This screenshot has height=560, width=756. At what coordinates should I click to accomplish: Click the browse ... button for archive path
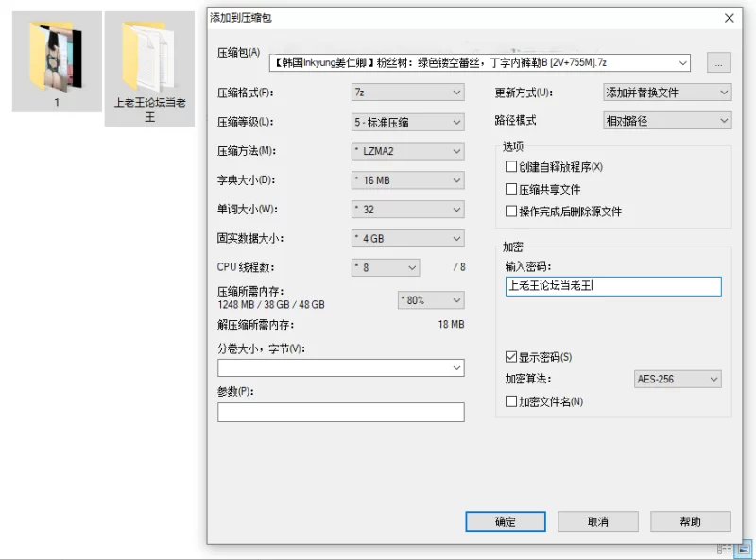click(x=719, y=62)
